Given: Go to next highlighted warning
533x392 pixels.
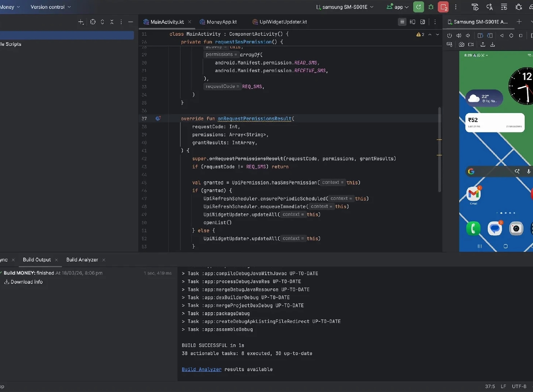Looking at the screenshot, I should tap(438, 34).
